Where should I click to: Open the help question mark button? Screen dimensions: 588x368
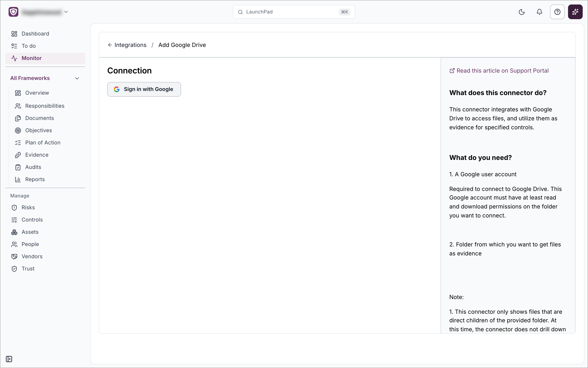[x=557, y=12]
